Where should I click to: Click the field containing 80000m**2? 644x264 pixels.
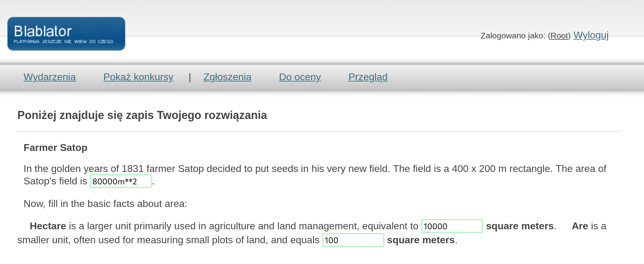pyautogui.click(x=121, y=181)
